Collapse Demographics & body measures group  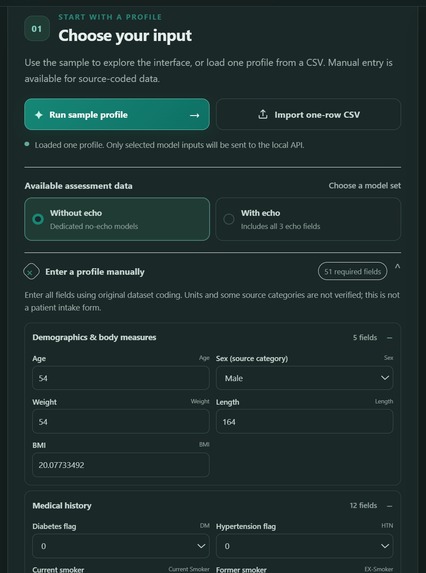click(x=389, y=338)
